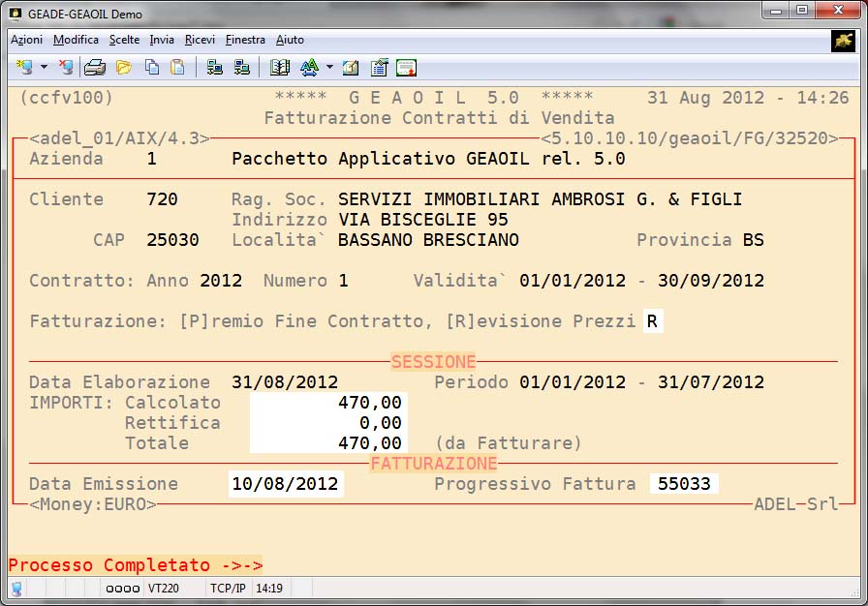Expand the font size dropdown arrow

pos(329,68)
